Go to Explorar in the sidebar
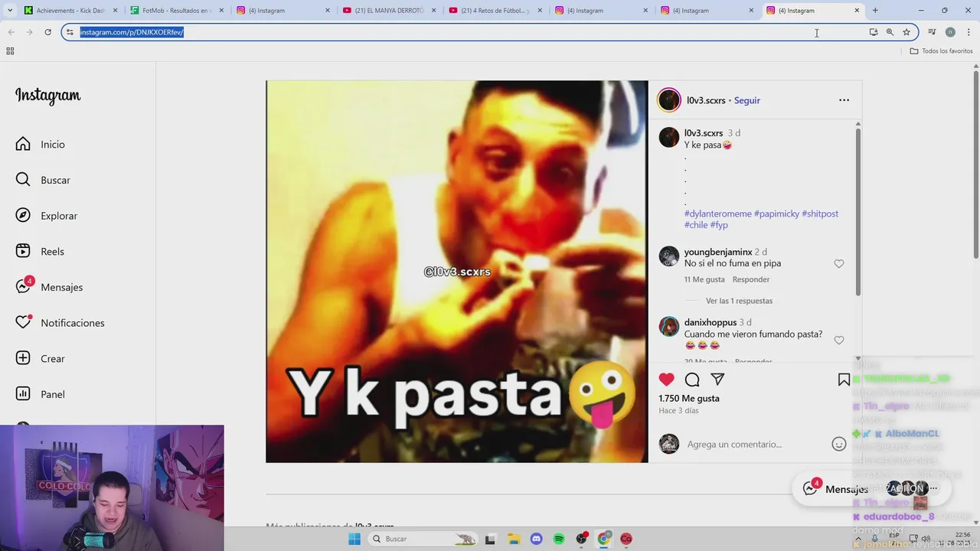This screenshot has width=980, height=551. 47,216
